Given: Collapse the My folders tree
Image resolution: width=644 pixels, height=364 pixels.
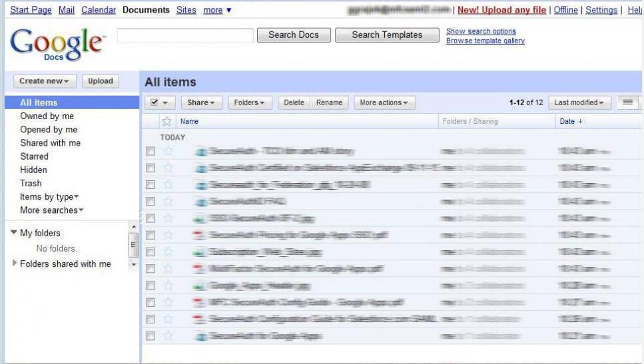Looking at the screenshot, I should pos(13,232).
